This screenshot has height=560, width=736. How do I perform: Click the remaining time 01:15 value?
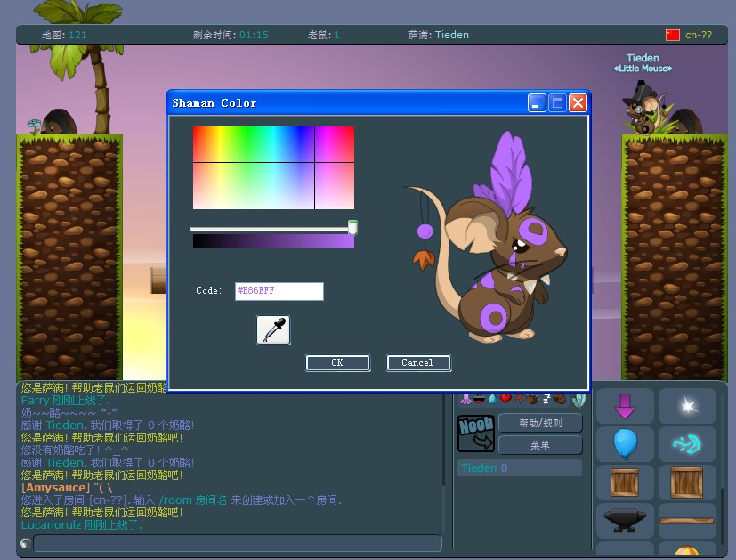(254, 35)
